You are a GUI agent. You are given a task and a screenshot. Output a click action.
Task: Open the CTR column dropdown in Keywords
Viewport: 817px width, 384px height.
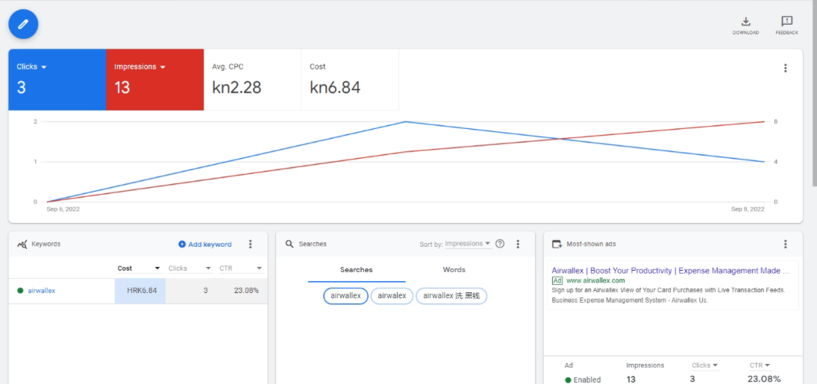(x=240, y=268)
